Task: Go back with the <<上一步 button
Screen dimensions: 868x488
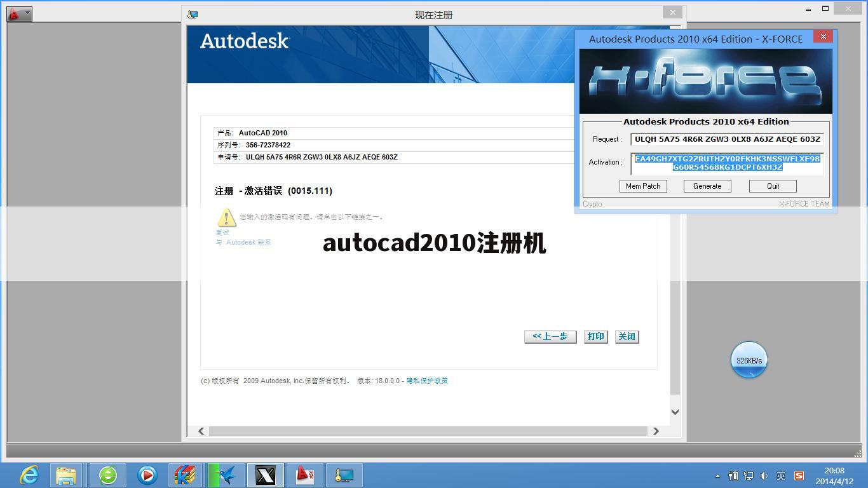Action: coord(550,337)
